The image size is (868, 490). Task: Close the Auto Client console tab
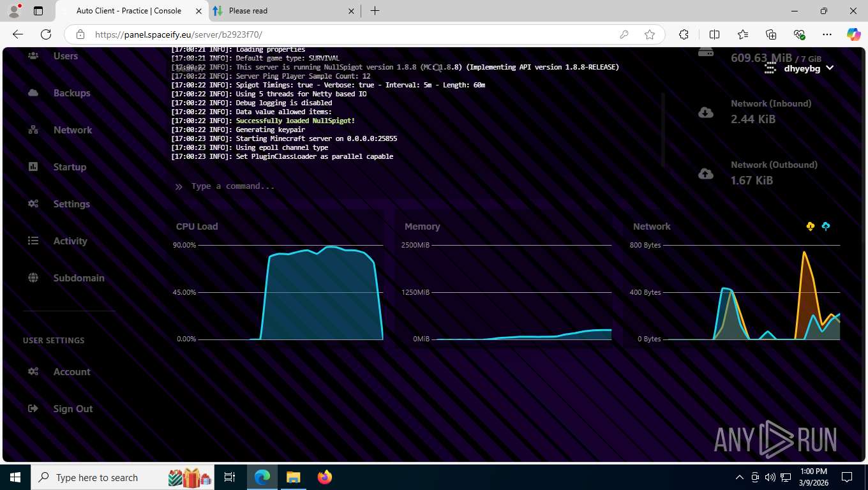198,11
